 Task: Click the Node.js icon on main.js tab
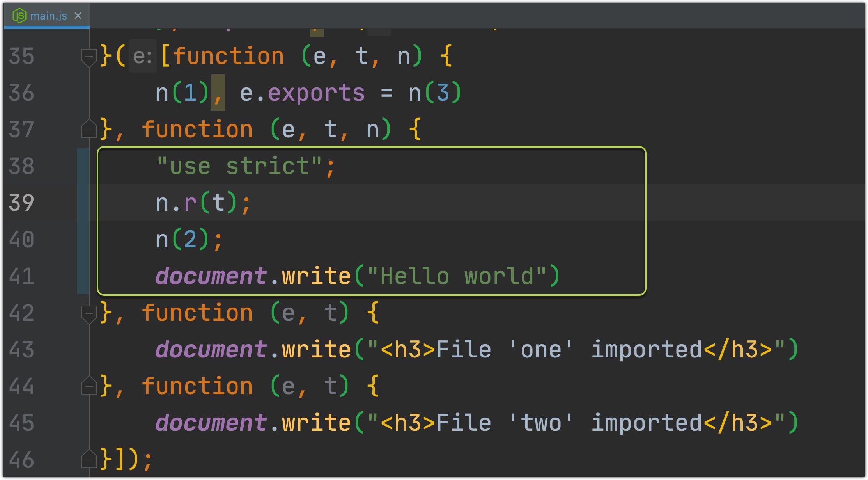point(19,16)
